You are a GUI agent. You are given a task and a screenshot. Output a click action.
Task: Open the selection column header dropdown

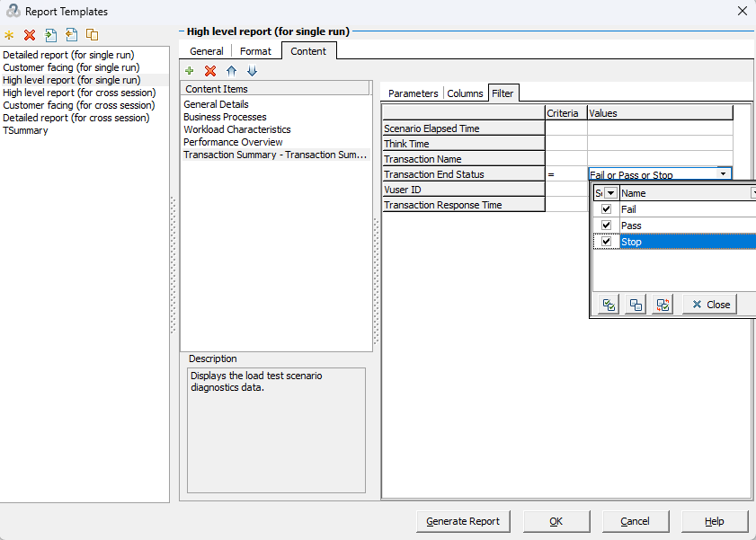tap(610, 193)
